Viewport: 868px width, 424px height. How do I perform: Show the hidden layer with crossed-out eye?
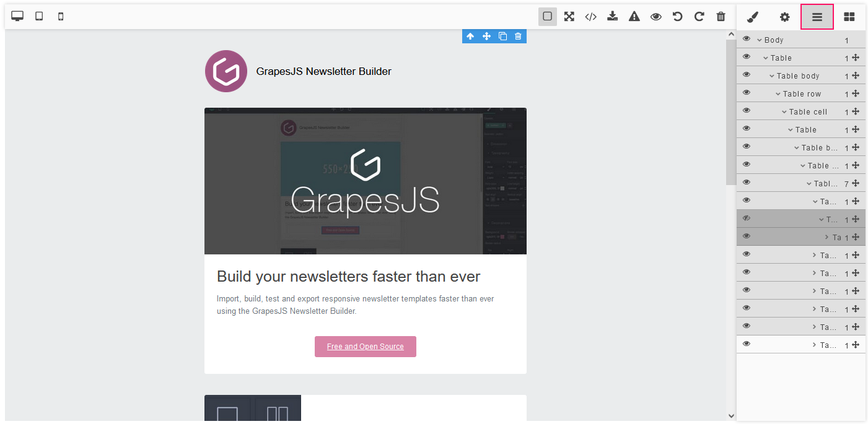click(747, 218)
